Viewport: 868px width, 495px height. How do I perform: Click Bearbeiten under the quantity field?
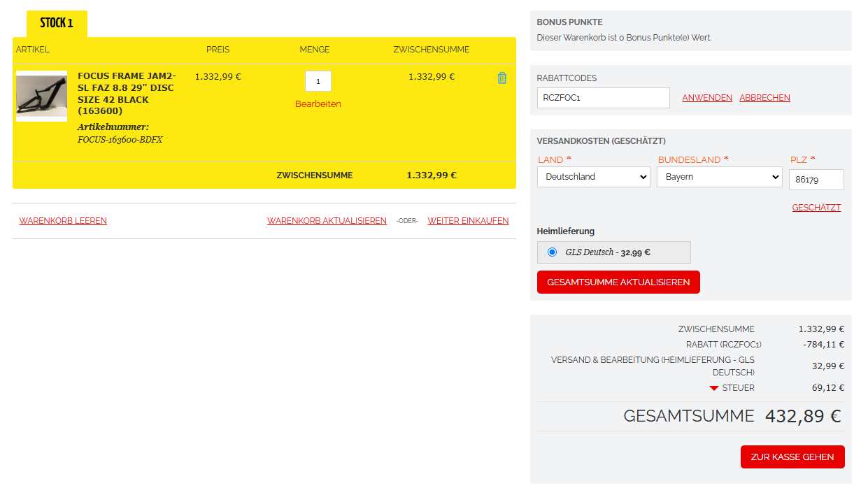tap(318, 104)
